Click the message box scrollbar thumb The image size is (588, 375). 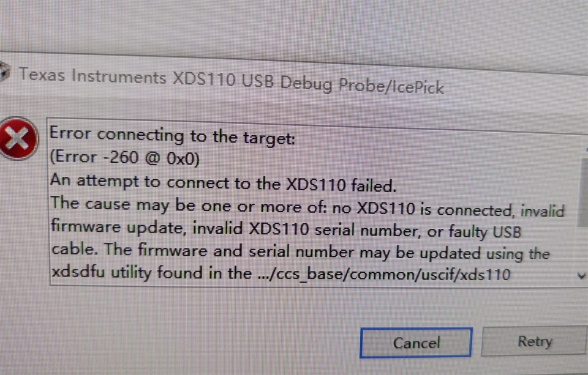[x=584, y=192]
